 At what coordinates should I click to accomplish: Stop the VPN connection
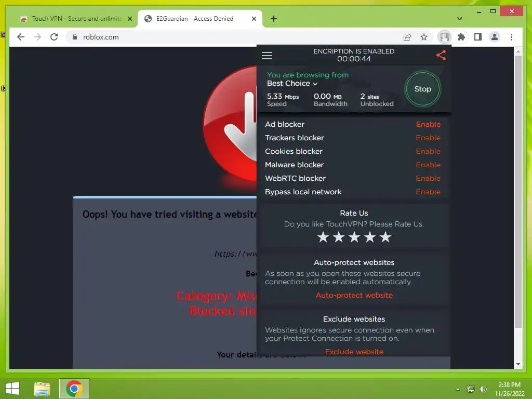(x=423, y=89)
